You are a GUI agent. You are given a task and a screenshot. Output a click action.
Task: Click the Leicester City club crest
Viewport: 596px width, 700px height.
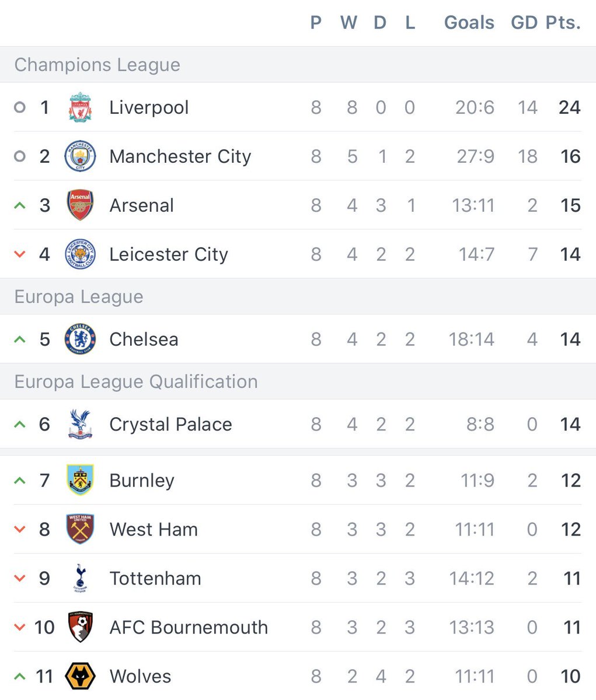click(x=80, y=254)
